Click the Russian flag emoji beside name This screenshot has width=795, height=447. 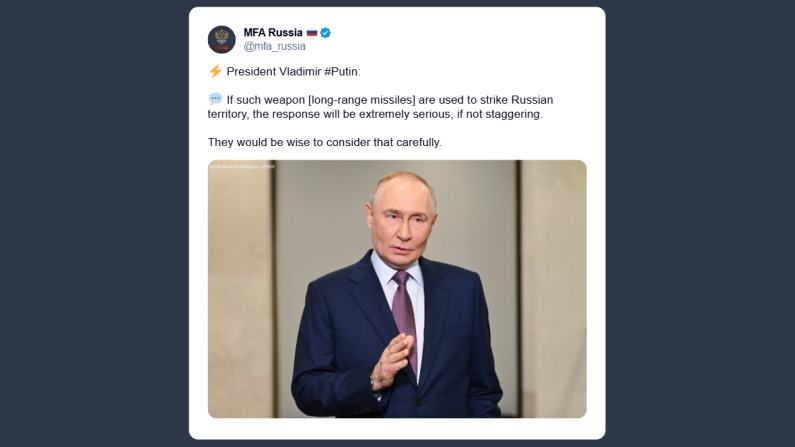pos(311,33)
